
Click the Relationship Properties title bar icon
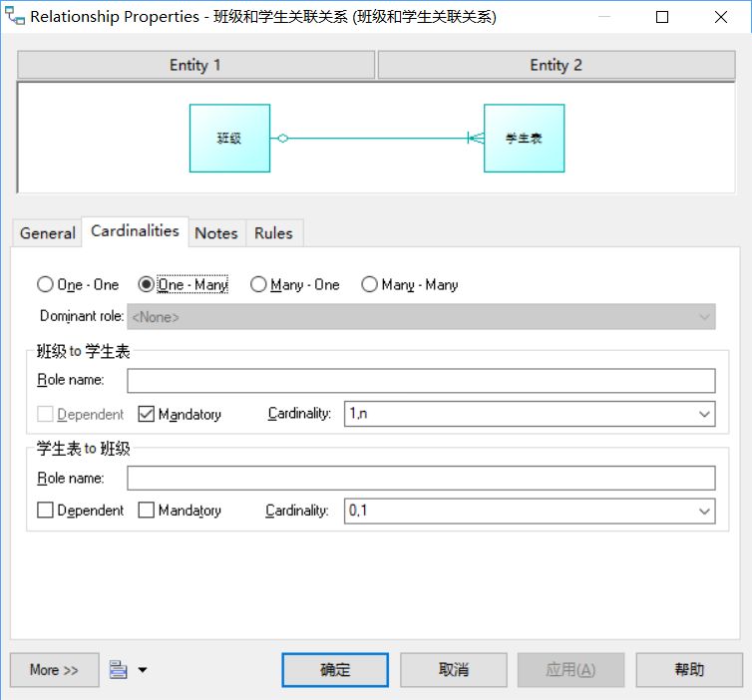(14, 16)
